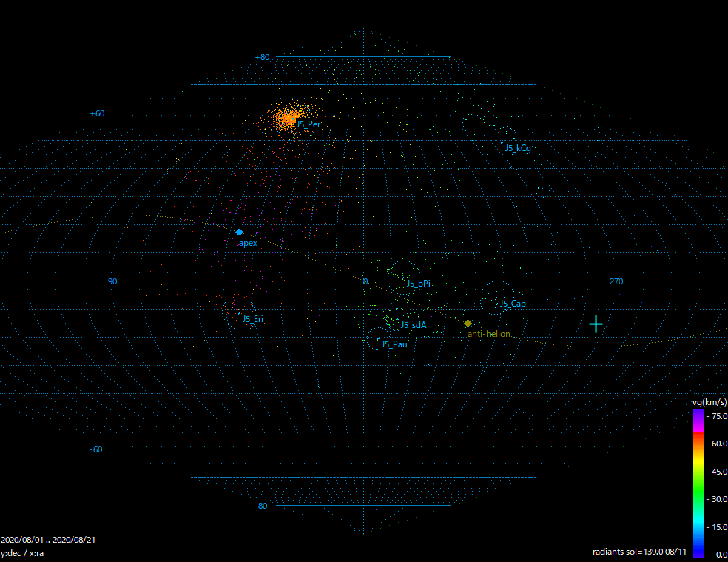The width and height of the screenshot is (728, 562).
Task: Expand the vg(km/s) color scale options
Action: tap(708, 401)
